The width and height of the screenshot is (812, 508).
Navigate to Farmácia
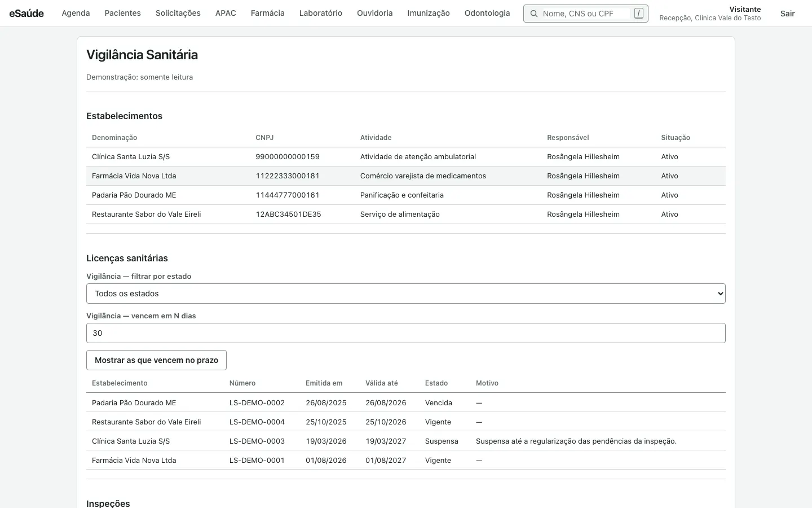click(267, 13)
